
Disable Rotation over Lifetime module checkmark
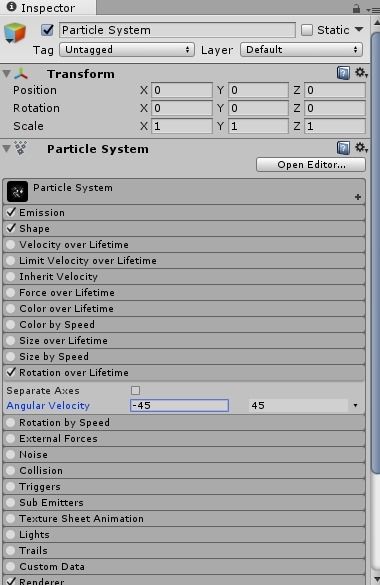point(11,372)
